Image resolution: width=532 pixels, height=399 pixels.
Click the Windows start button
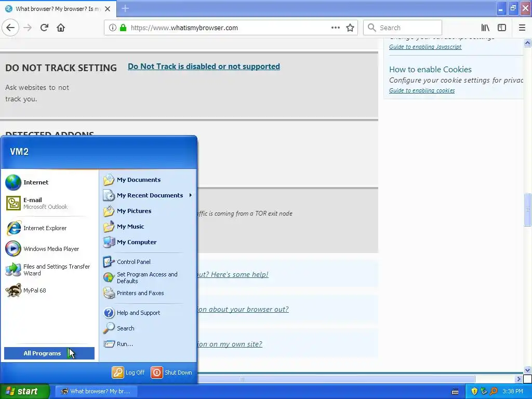(x=25, y=391)
